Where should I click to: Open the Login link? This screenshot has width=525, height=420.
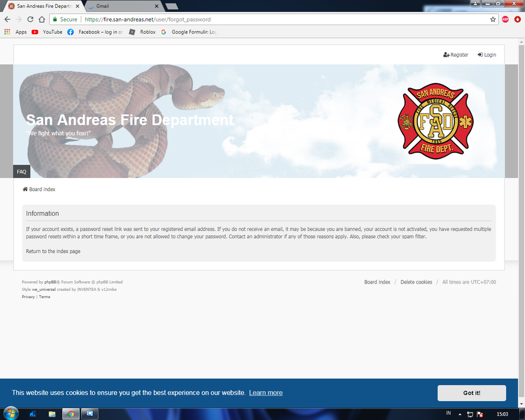487,55
